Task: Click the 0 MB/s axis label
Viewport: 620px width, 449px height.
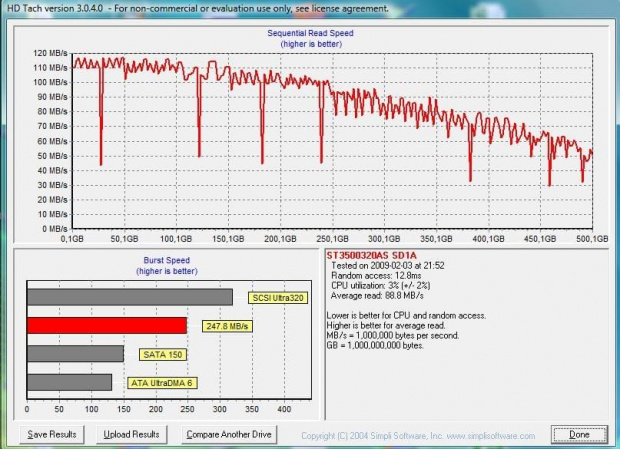Action: point(55,229)
